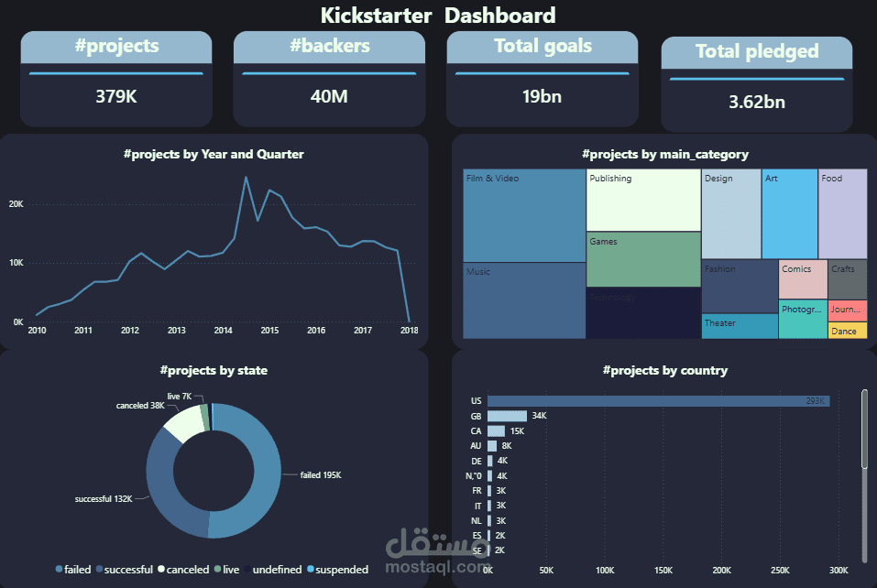Screen dimensions: 877x588
Task: Select the Photography treemap tile
Action: 803,319
